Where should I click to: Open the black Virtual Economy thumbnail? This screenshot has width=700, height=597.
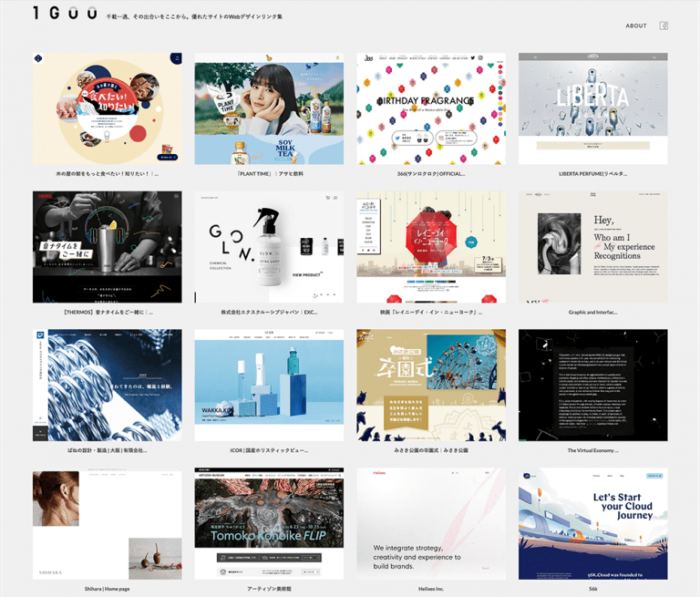point(592,386)
